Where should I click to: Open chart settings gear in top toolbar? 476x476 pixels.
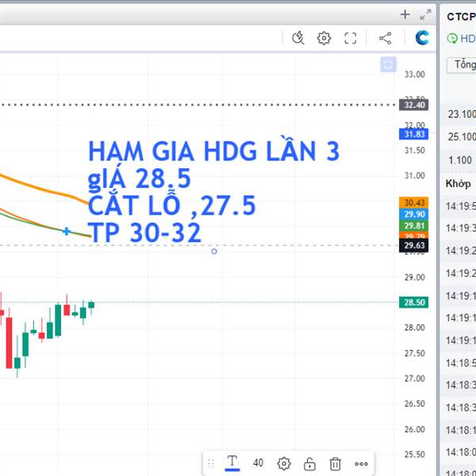click(x=324, y=38)
